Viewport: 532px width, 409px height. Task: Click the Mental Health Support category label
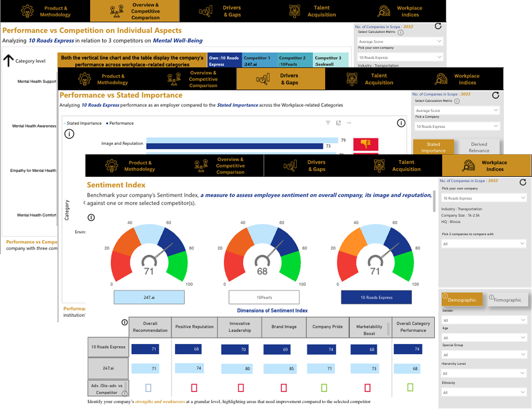point(37,81)
